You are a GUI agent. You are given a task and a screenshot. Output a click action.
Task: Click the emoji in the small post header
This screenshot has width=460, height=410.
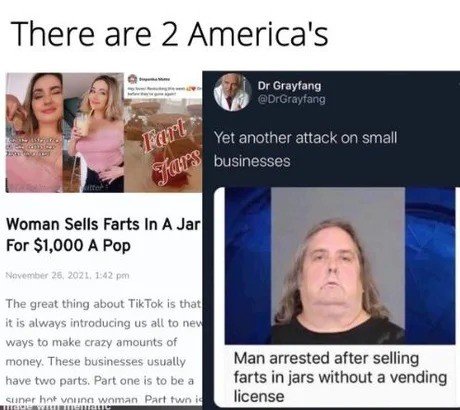pyautogui.click(x=193, y=89)
